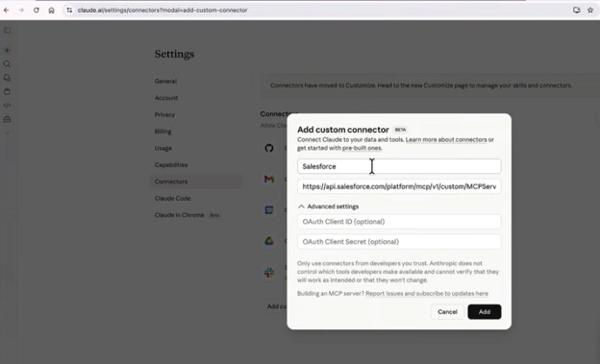The image size is (600, 364).
Task: Click site info icon in address bar
Action: 69,11
